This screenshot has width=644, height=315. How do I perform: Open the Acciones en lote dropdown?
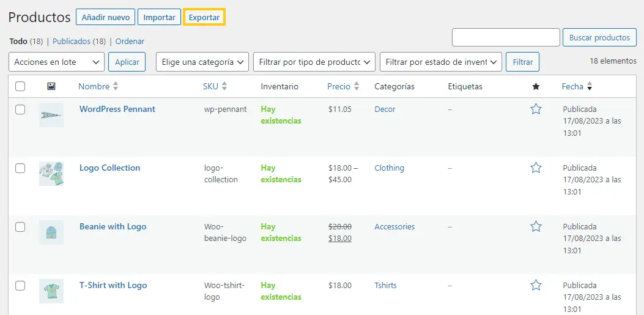point(56,62)
